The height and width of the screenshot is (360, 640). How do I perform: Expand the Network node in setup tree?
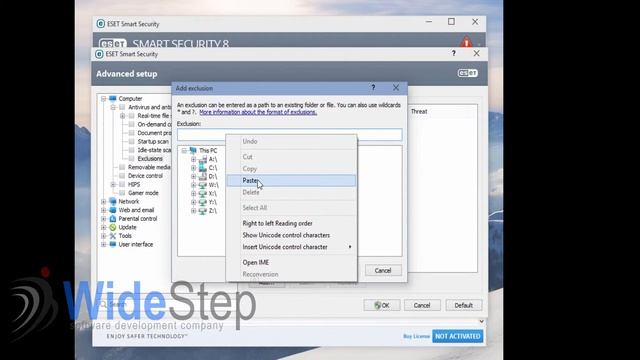coord(104,202)
